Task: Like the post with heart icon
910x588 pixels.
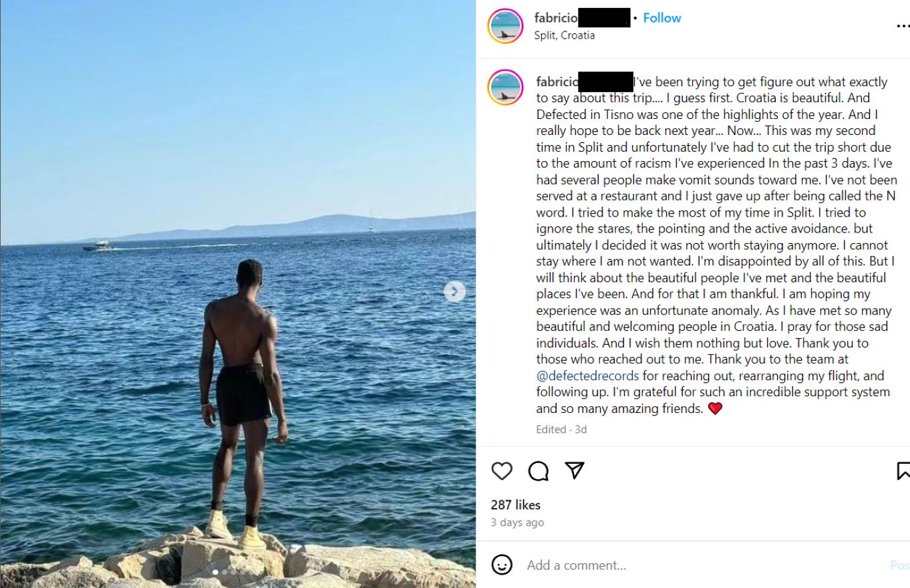Action: pyautogui.click(x=502, y=471)
